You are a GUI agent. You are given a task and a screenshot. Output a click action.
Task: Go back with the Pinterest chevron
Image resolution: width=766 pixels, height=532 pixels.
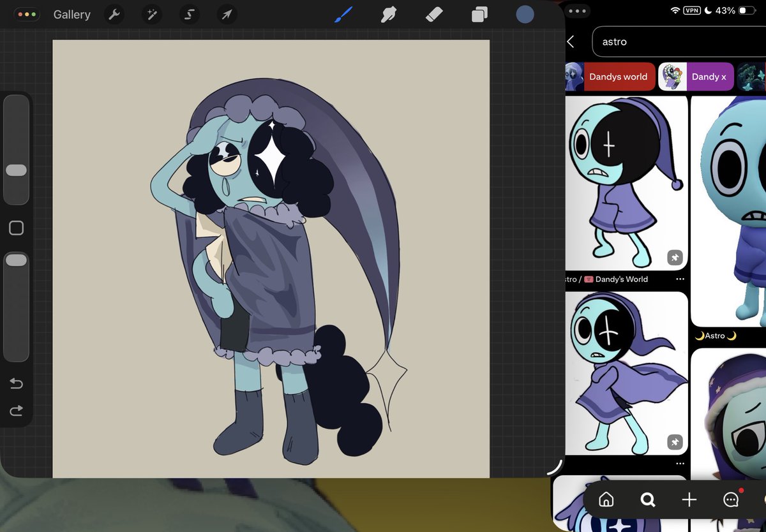[571, 41]
